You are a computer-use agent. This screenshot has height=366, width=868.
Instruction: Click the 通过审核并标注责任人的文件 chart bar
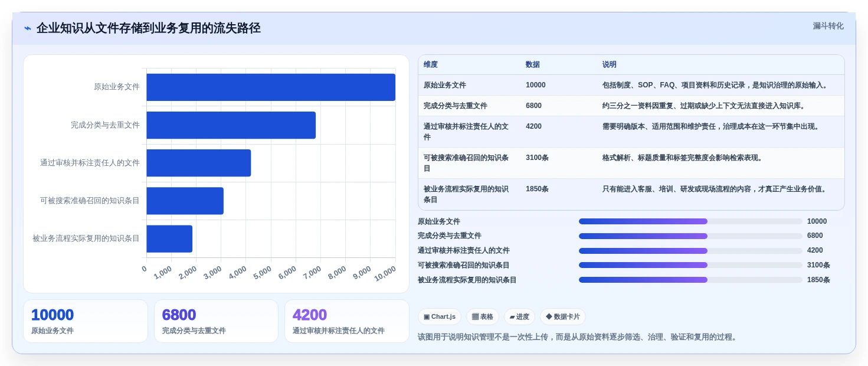click(x=198, y=163)
